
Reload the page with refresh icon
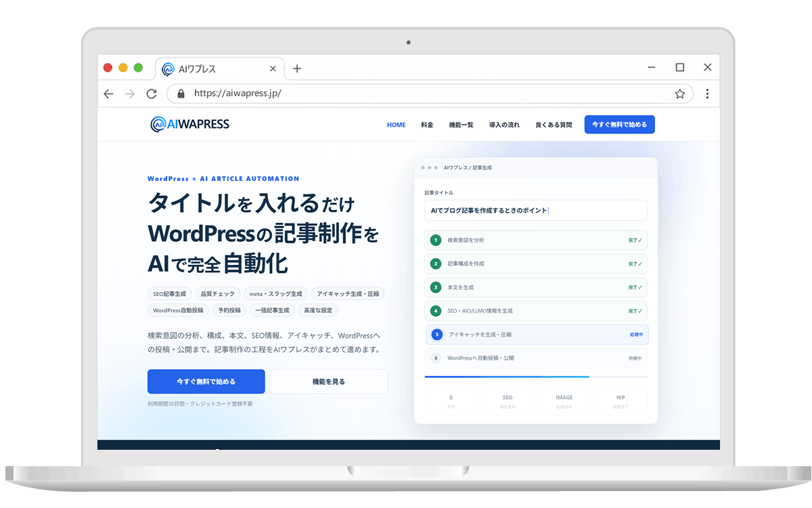pyautogui.click(x=152, y=94)
